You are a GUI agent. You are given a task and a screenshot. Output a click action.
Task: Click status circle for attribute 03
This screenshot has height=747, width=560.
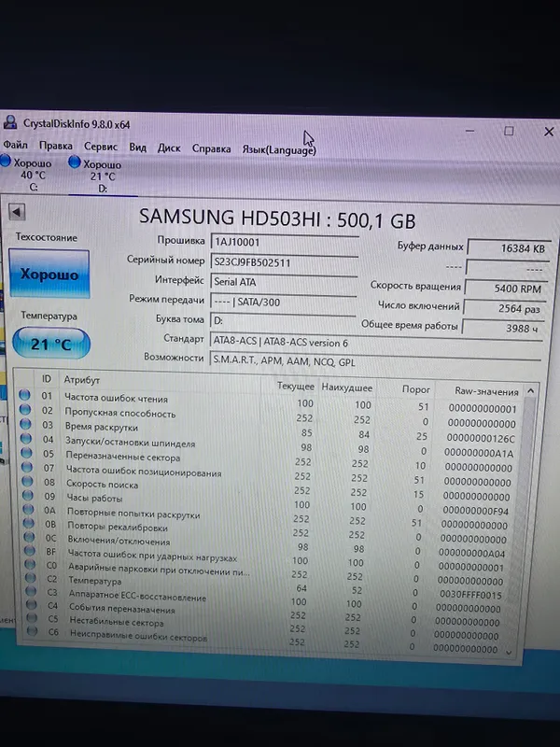click(26, 424)
